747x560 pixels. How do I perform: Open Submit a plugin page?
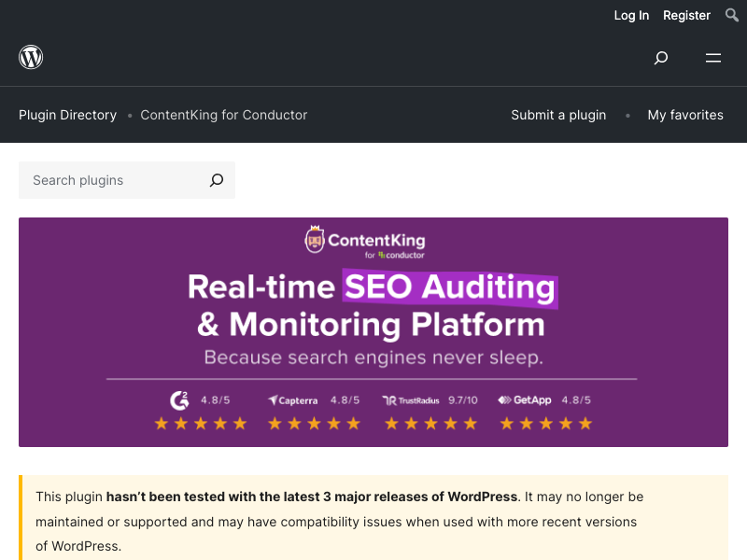coord(558,115)
